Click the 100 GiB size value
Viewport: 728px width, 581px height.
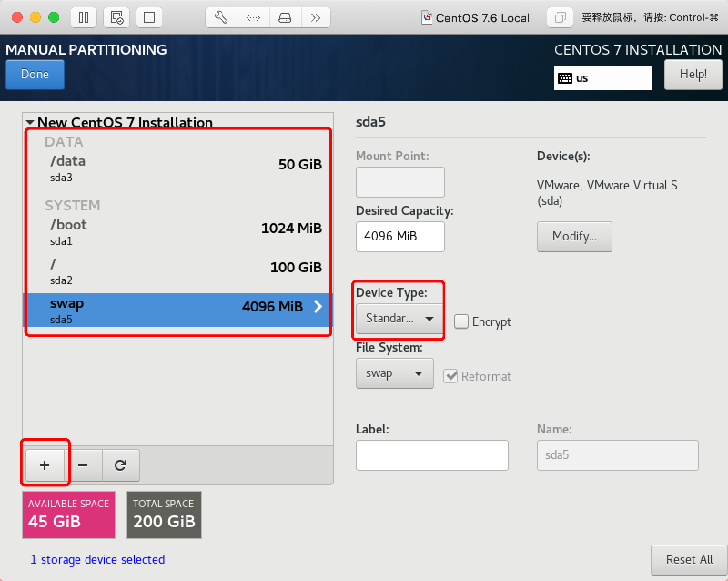[x=296, y=267]
